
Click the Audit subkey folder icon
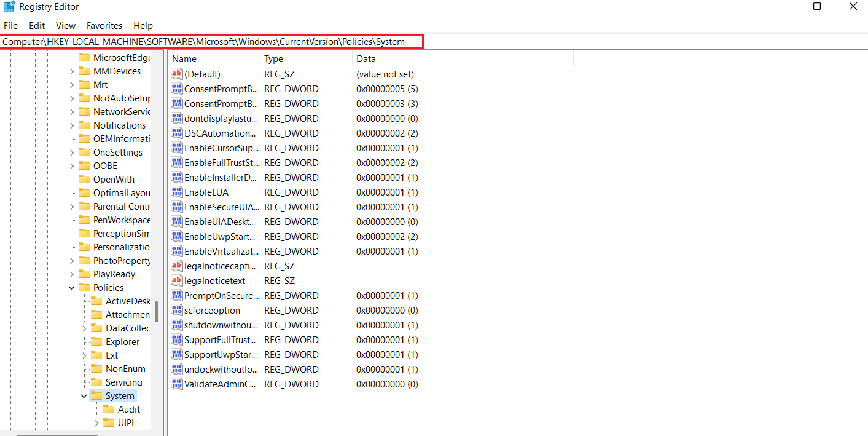tap(109, 410)
